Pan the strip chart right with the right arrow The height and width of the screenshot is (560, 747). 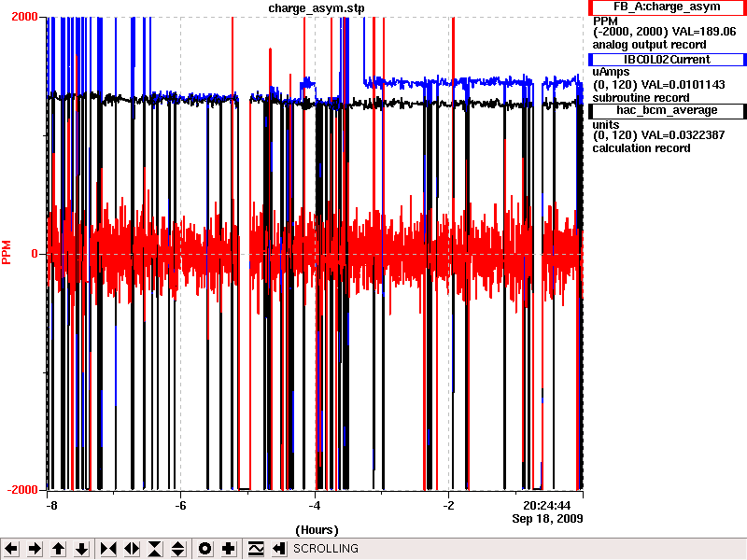coord(35,549)
